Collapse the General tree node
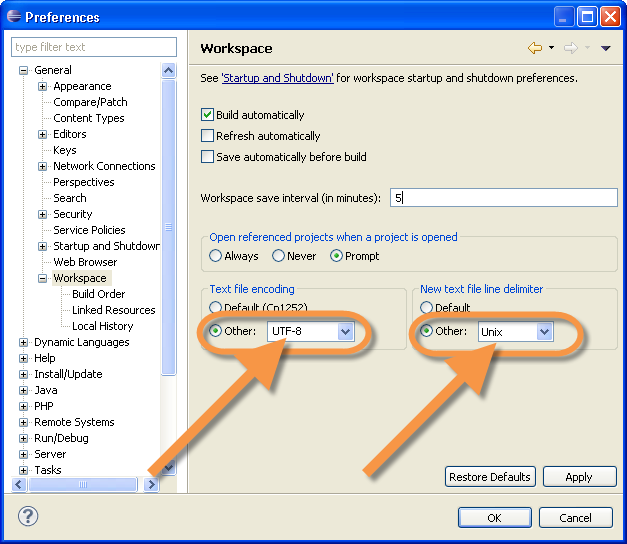This screenshot has height=544, width=627. coord(23,70)
